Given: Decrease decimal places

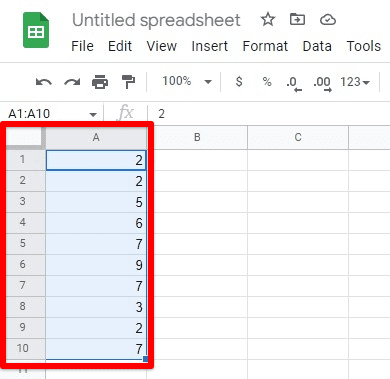Looking at the screenshot, I should (294, 83).
